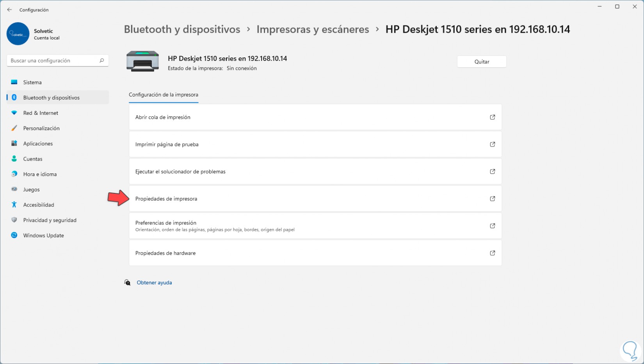Click the Accesibilidad sidebar icon

[14, 205]
